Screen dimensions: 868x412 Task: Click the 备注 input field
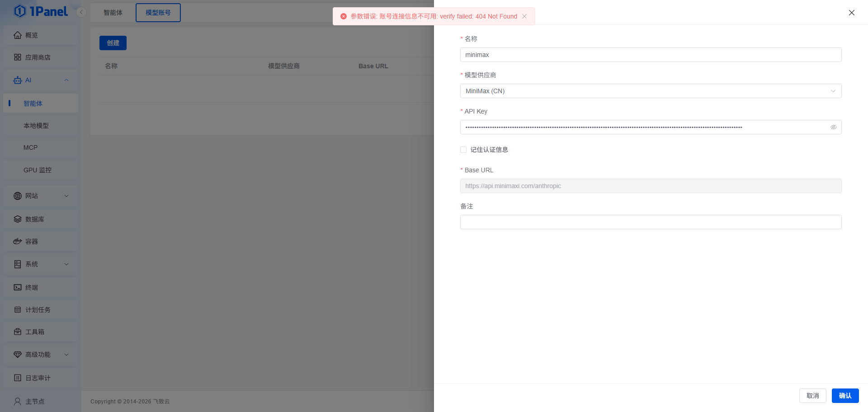651,222
